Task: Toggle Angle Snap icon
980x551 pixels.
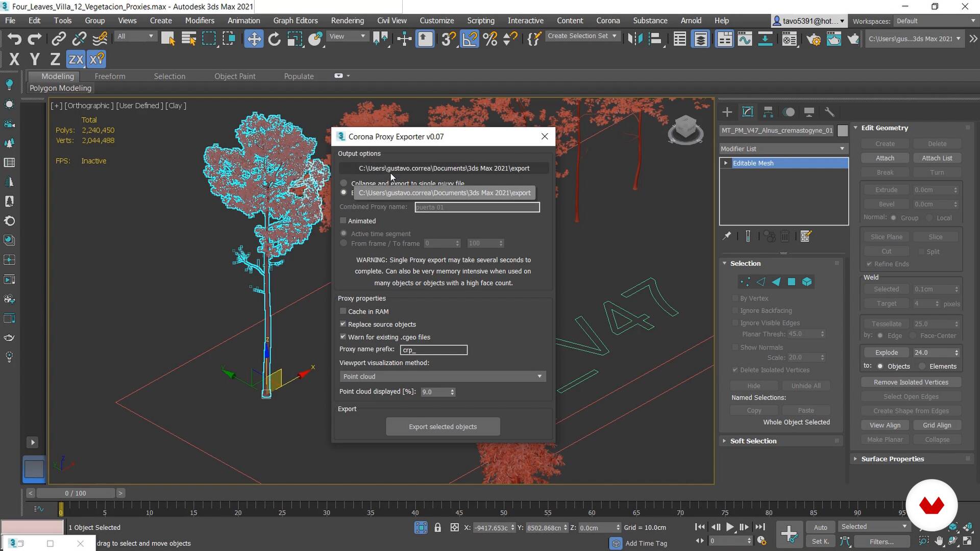Action: (470, 39)
